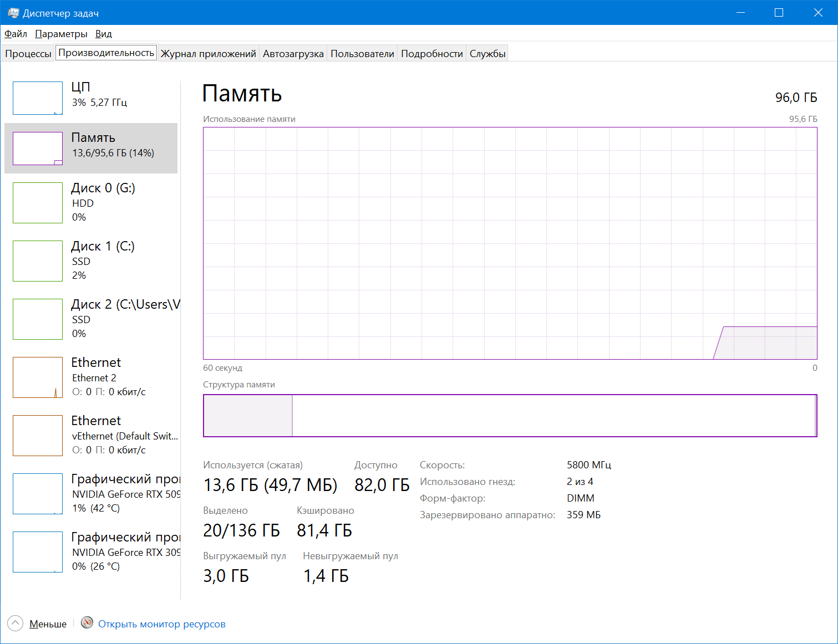Minimize the Диспетчер задач window
838x644 pixels.
pos(740,13)
